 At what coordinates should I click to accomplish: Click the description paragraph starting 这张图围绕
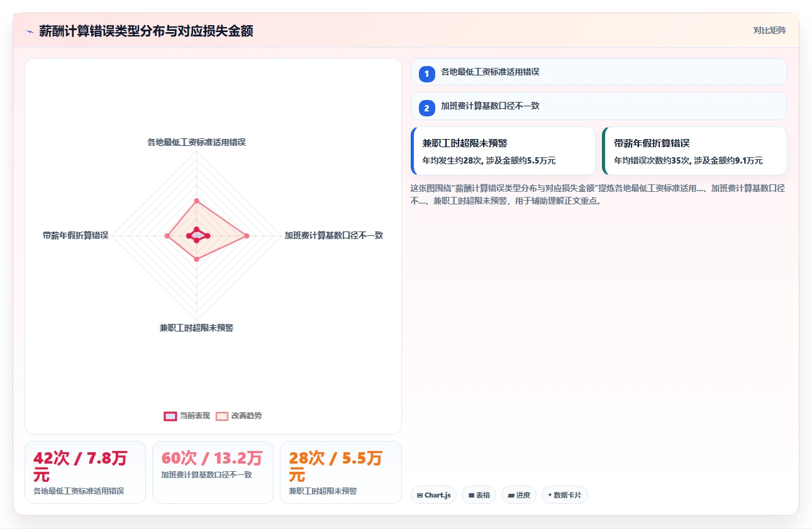[x=598, y=195]
